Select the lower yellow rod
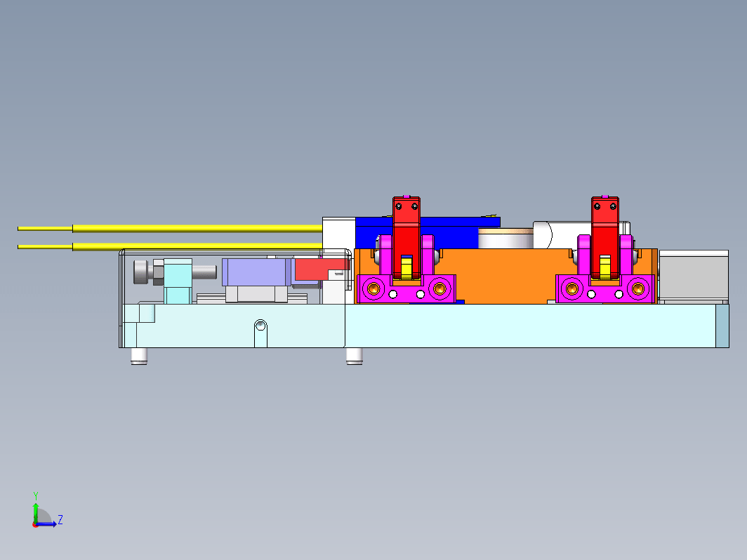 point(170,246)
